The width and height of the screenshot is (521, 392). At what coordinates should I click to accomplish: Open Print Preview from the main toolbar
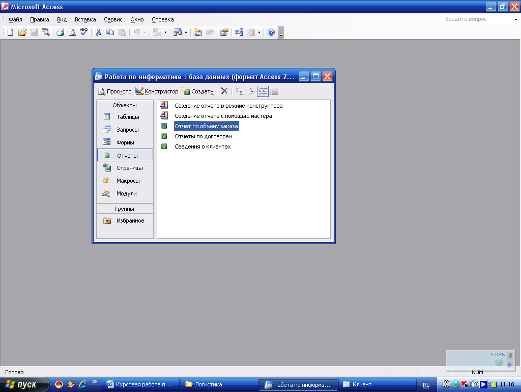[x=72, y=32]
